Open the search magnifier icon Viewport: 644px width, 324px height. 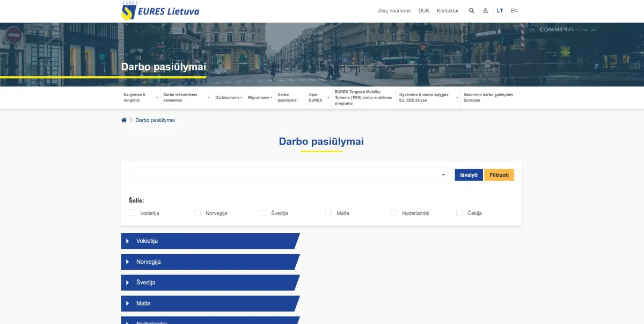tap(471, 11)
